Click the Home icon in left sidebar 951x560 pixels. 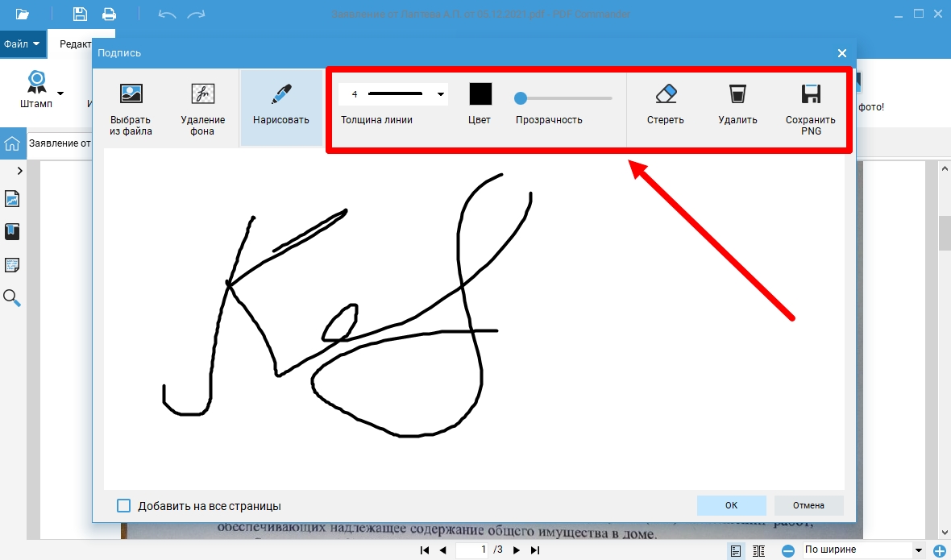(x=12, y=144)
